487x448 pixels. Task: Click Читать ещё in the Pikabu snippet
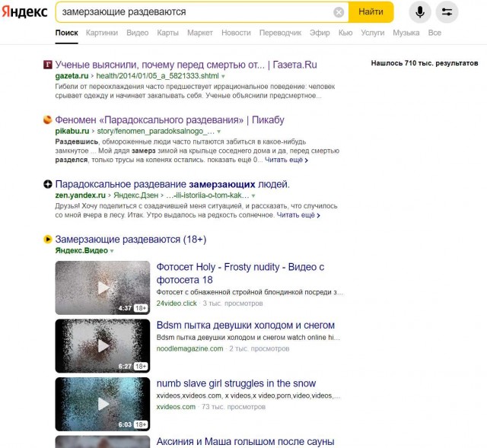pos(286,160)
